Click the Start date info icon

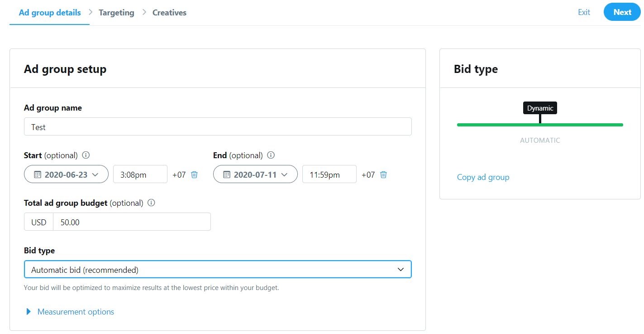coord(86,155)
